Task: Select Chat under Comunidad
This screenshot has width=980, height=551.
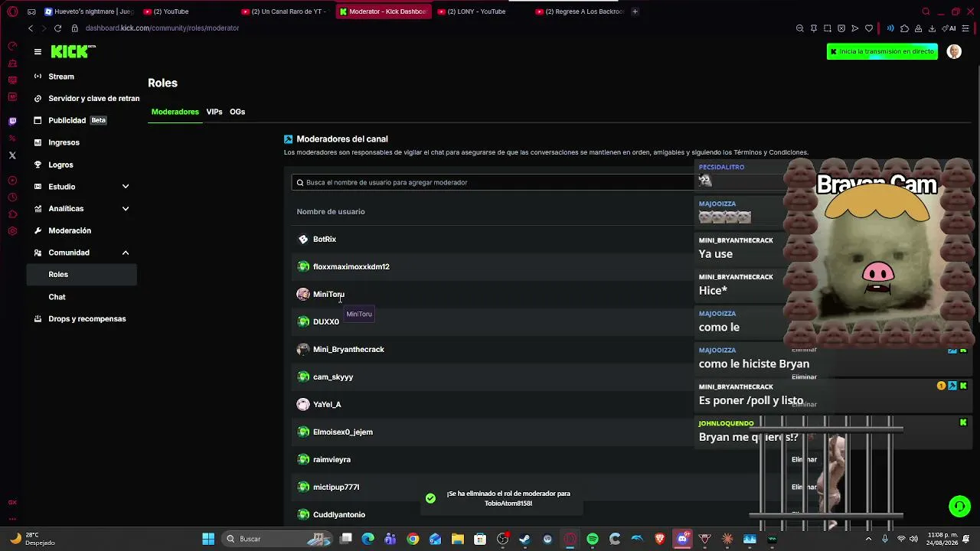Action: [x=57, y=297]
